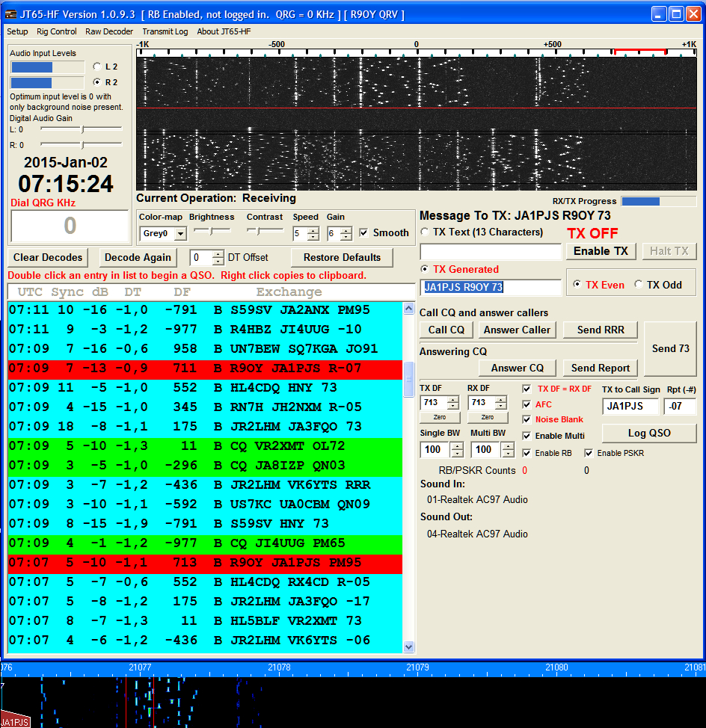Click the Zero button under TX DF
This screenshot has width=706, height=728.
tap(439, 418)
